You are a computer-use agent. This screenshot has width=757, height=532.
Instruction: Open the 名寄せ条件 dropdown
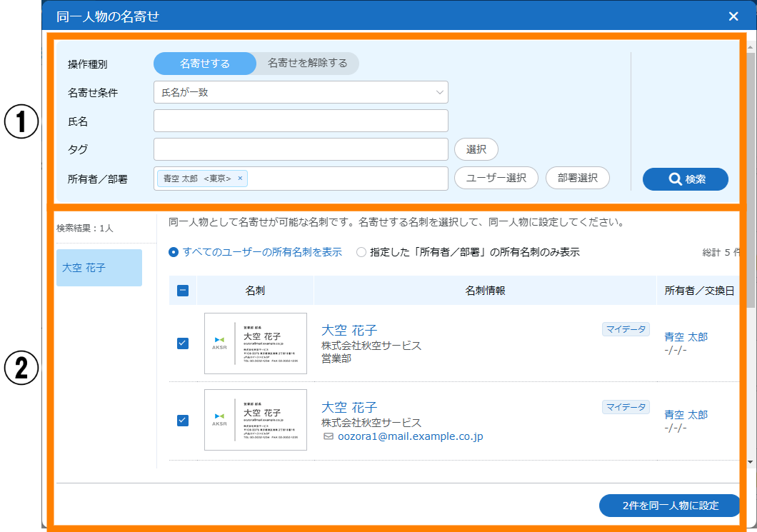pyautogui.click(x=300, y=92)
